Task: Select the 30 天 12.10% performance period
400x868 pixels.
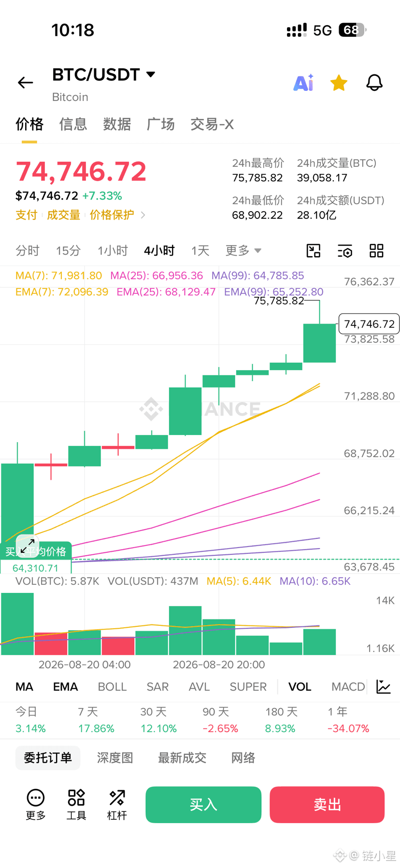Action: (x=158, y=720)
